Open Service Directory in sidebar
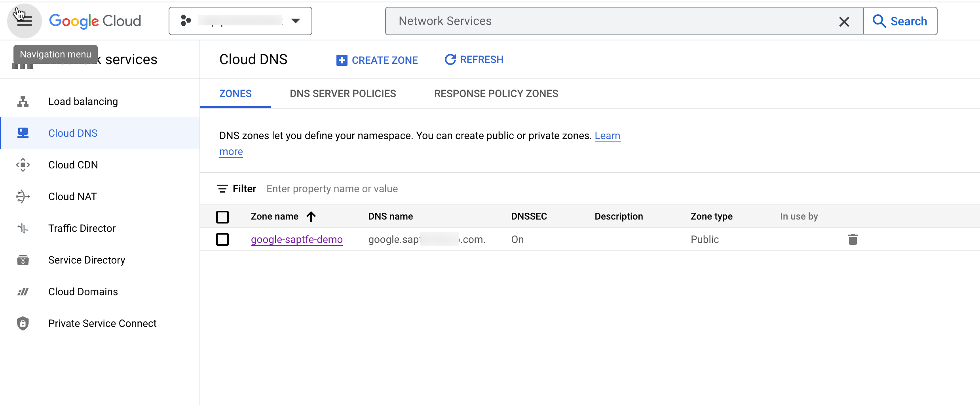Viewport: 980px width, 405px height. (x=100, y=260)
